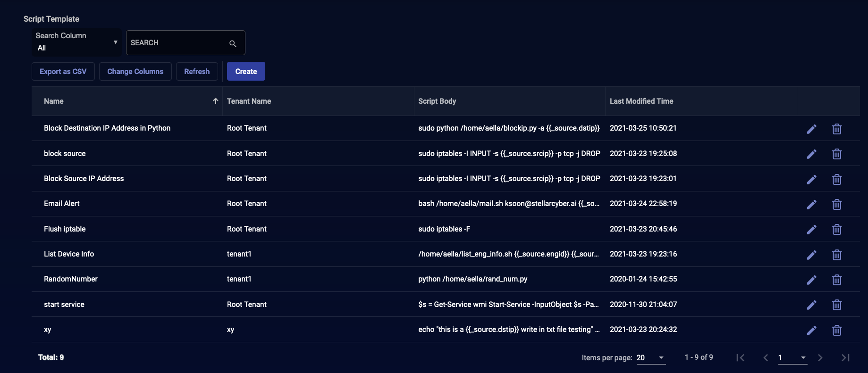Delete the xy script template
This screenshot has width=868, height=373.
tap(836, 330)
